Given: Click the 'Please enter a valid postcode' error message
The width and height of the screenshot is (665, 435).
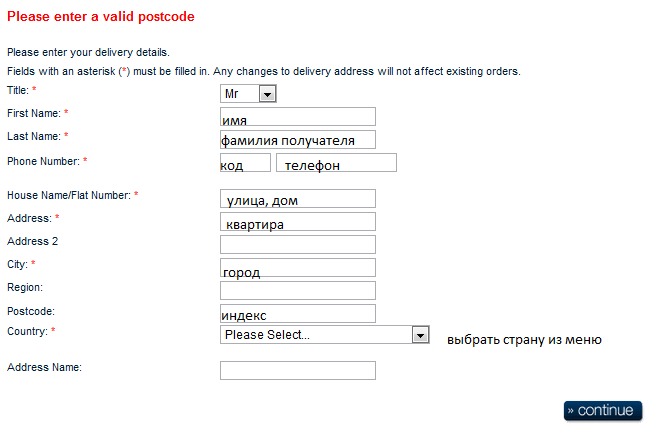Looking at the screenshot, I should pos(101,17).
